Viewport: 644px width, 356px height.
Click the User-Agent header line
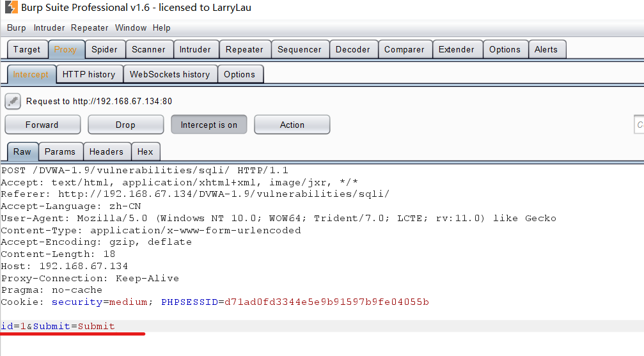(x=278, y=218)
